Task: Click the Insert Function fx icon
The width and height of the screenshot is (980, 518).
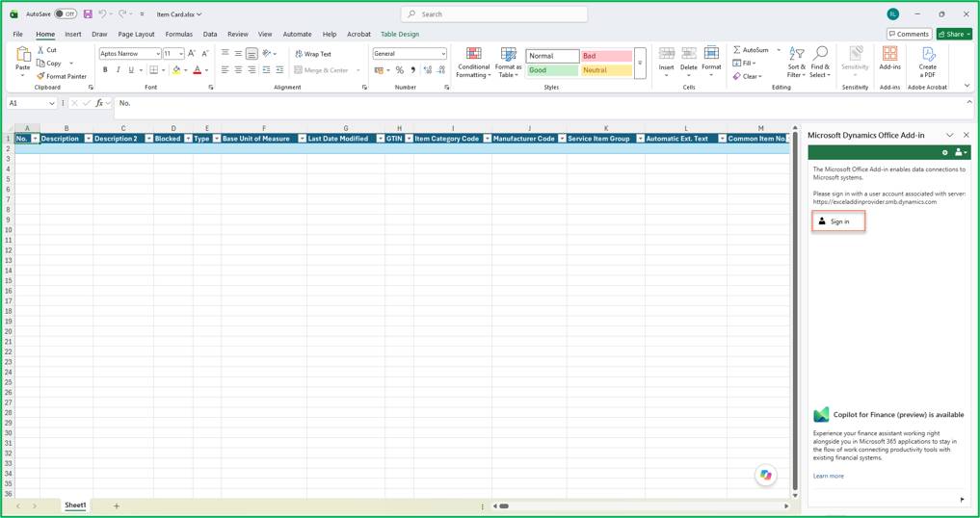Action: [99, 103]
